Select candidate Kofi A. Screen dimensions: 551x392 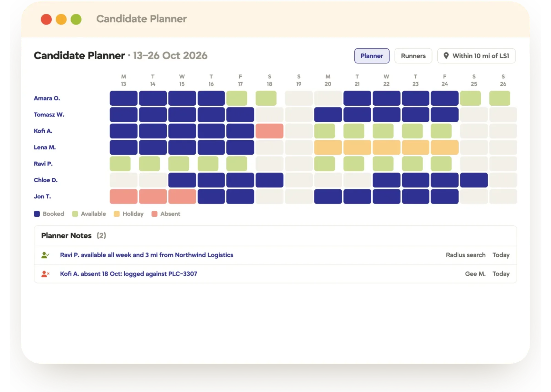click(x=43, y=131)
